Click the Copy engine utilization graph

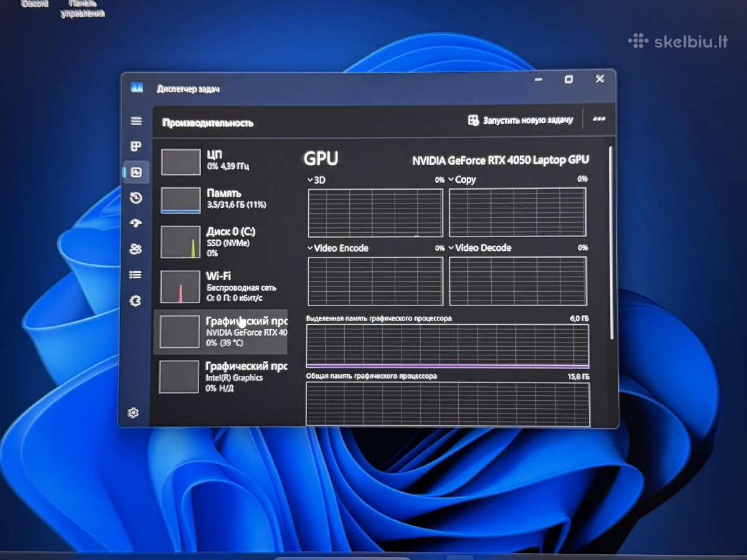[517, 212]
